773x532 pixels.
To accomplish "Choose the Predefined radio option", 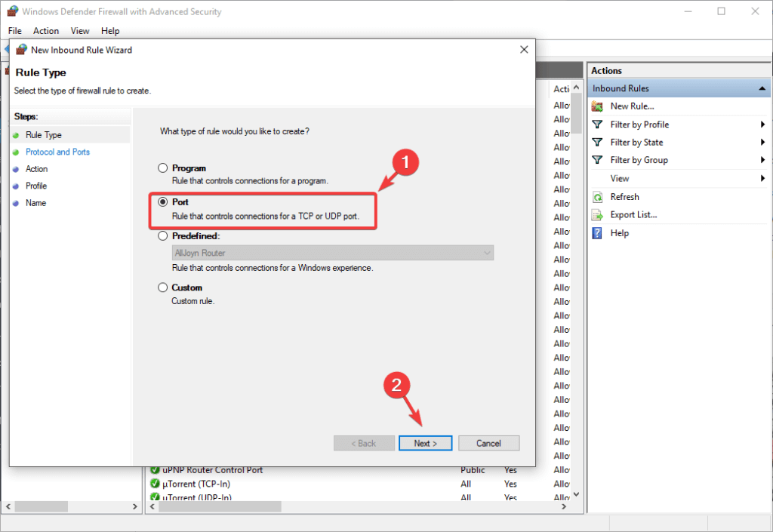I will [162, 235].
